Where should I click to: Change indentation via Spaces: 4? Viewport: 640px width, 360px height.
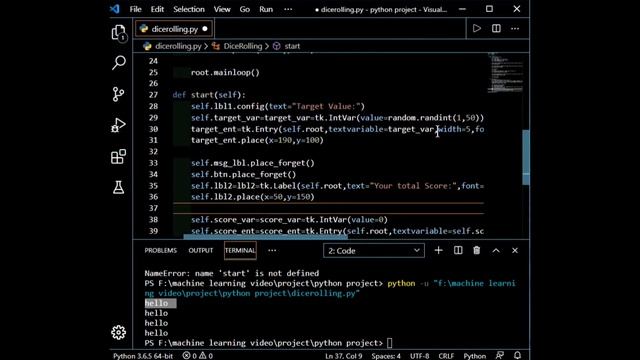386,356
